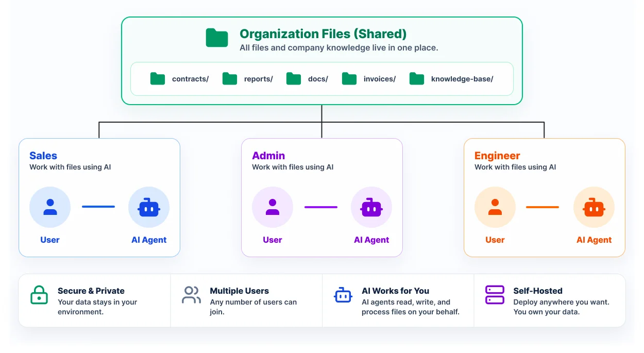Click the knowledge-base/ folder icon
This screenshot has width=644, height=353.
417,79
